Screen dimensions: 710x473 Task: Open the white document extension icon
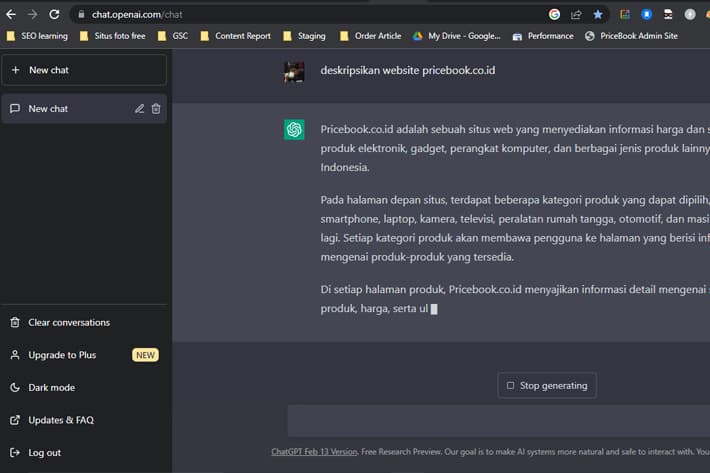pos(668,14)
